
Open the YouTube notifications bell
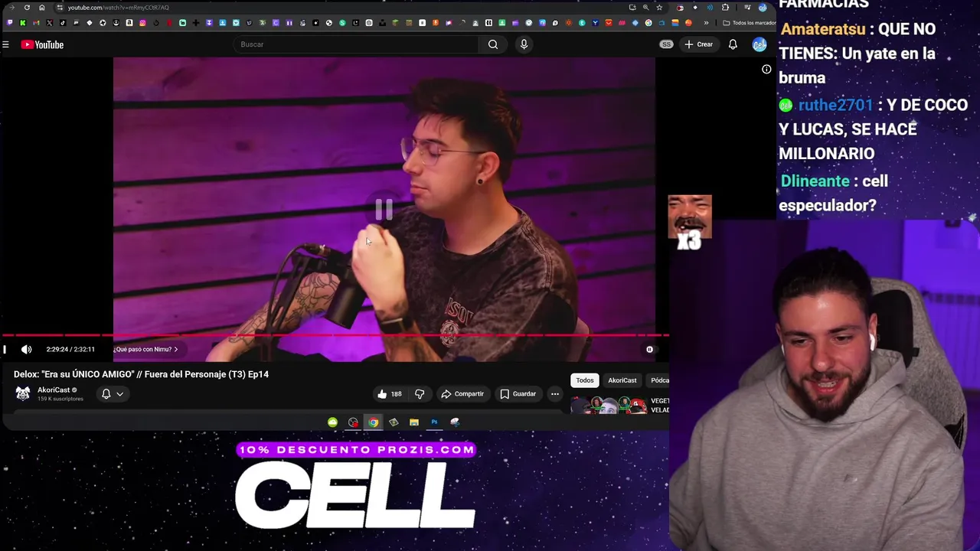click(733, 44)
